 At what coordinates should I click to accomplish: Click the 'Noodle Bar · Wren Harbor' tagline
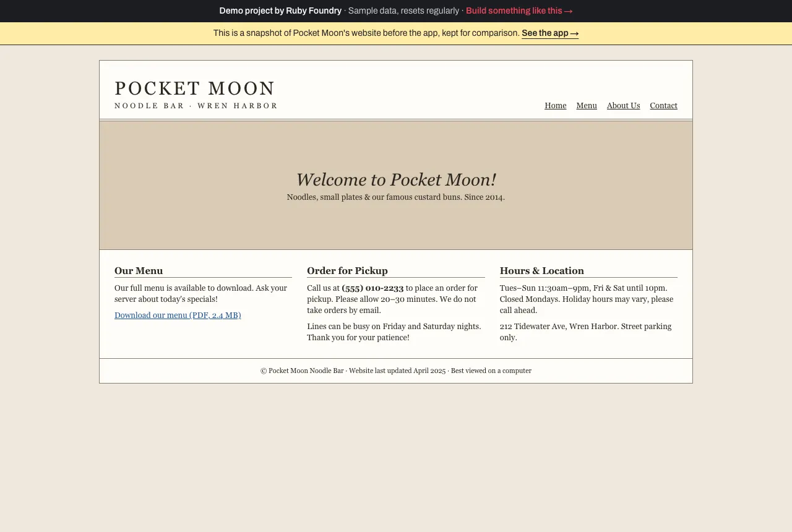[196, 106]
